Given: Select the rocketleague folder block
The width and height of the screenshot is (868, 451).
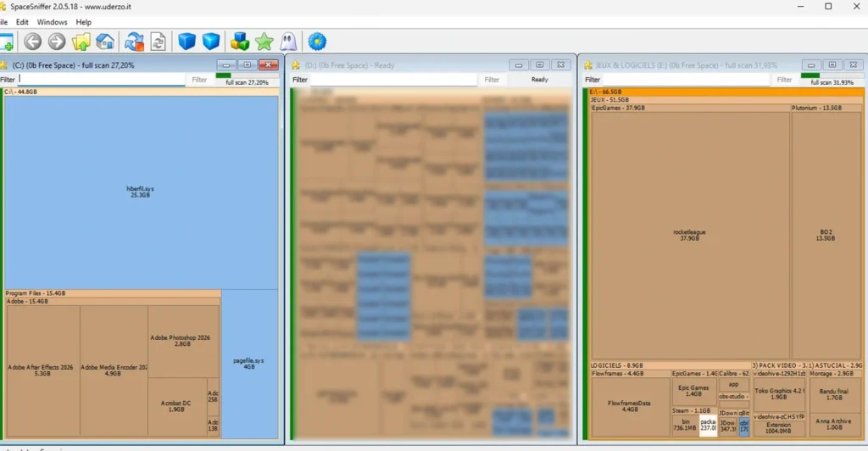Looking at the screenshot, I should 689,235.
